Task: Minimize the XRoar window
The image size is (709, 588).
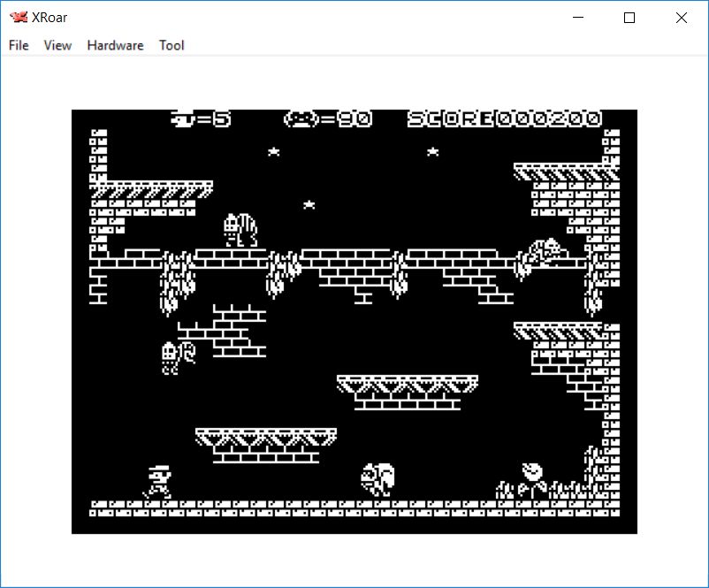Action: pos(579,18)
